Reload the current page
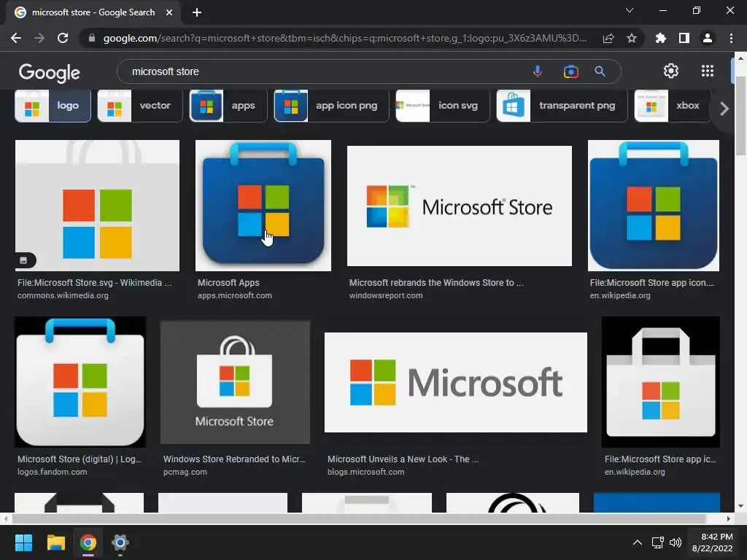The image size is (747, 560). click(63, 38)
